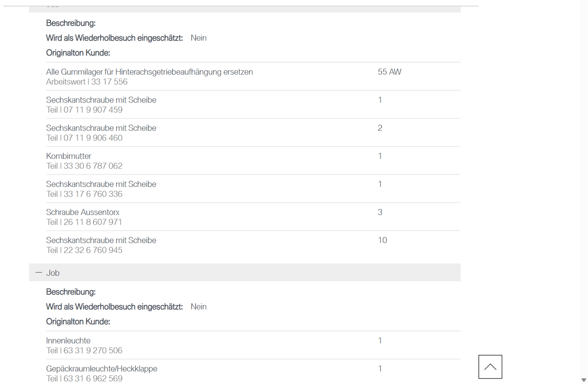This screenshot has width=588, height=384.
Task: Collapse the Job section with the minus icon
Action: coord(38,273)
